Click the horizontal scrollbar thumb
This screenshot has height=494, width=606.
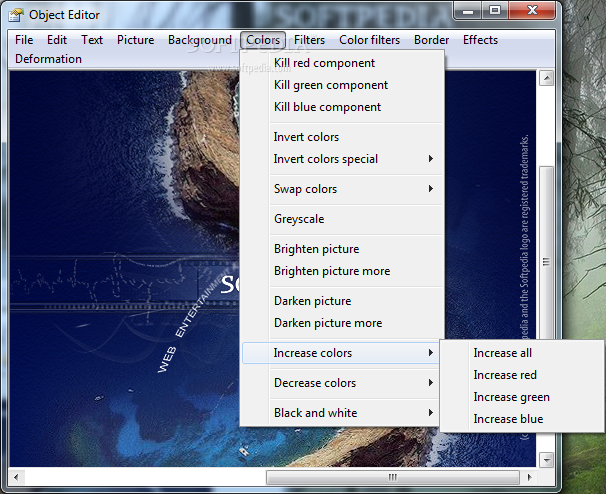(393, 477)
